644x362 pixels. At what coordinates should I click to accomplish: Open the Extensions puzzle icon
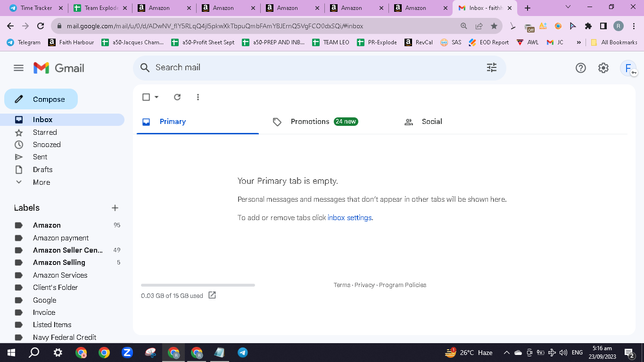tap(588, 26)
